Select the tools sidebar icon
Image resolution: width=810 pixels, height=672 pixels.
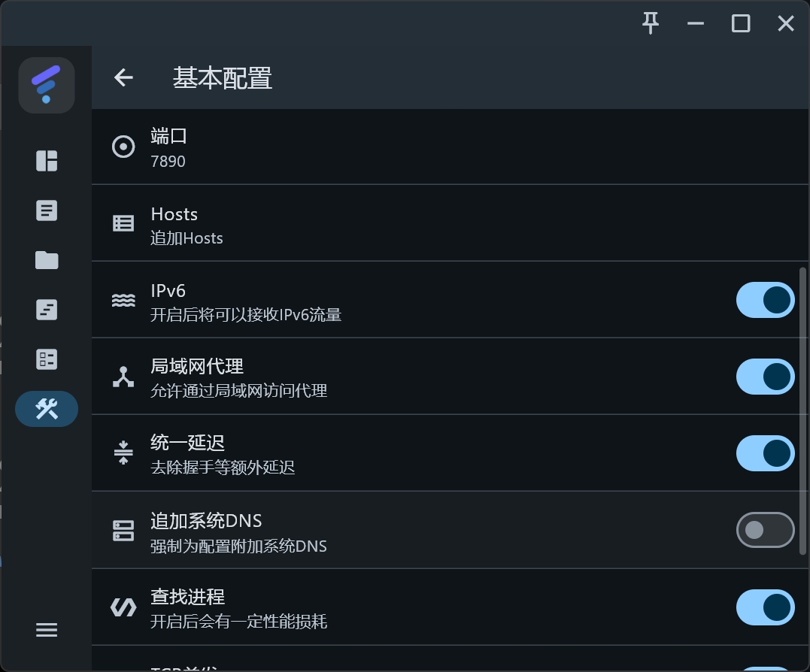[x=47, y=409]
